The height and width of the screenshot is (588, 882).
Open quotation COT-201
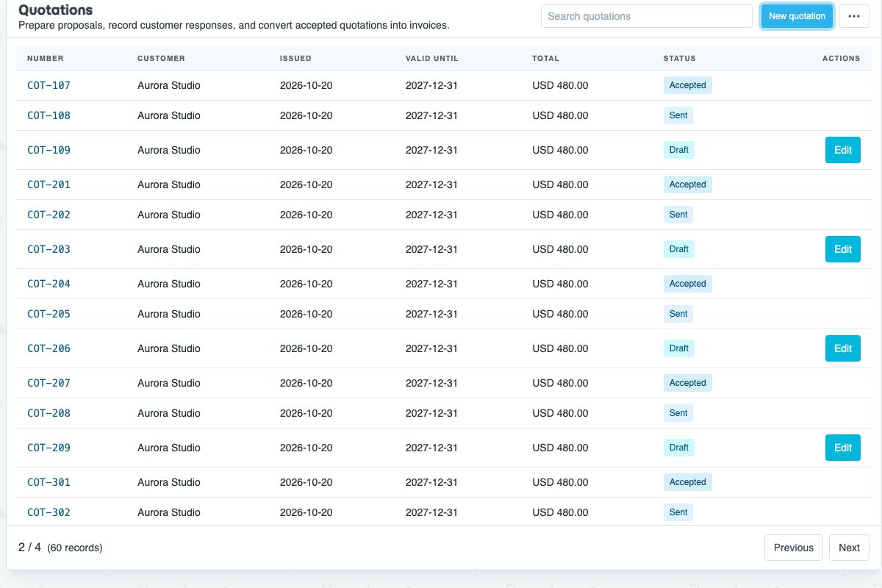click(49, 184)
